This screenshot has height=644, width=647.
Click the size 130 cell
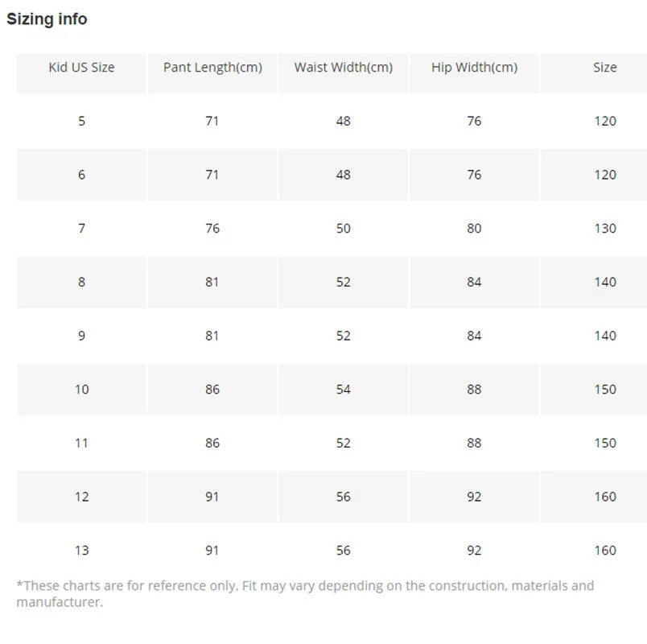point(605,229)
